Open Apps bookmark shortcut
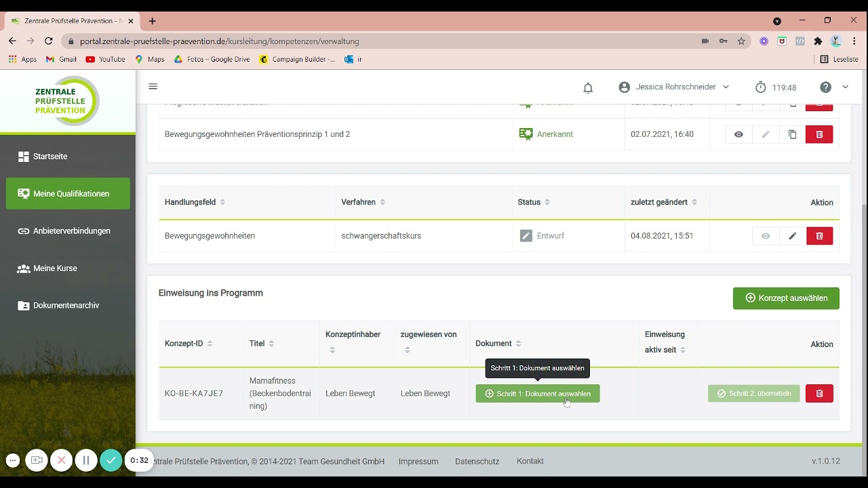Image resolution: width=868 pixels, height=488 pixels. pyautogui.click(x=22, y=60)
